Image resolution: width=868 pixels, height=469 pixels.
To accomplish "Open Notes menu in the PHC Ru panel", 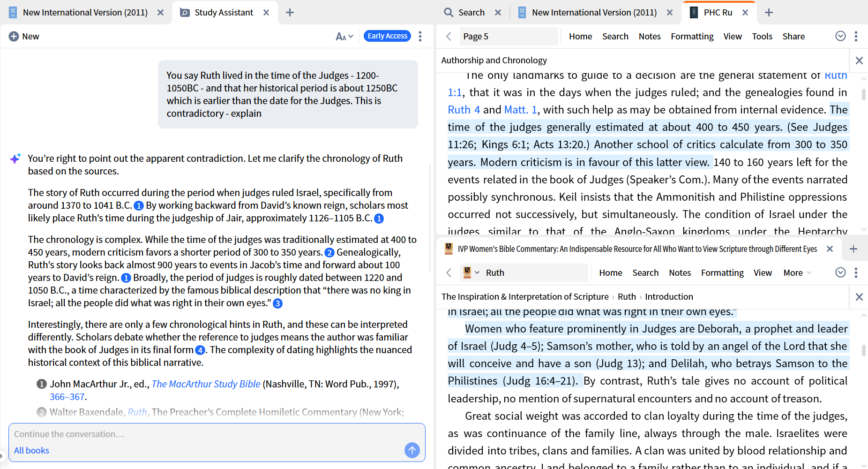I will click(650, 36).
